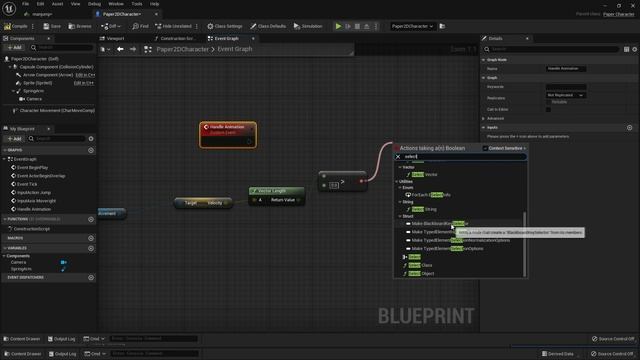Open Hide Unrelated options menu
The height and width of the screenshot is (360, 640).
[197, 26]
